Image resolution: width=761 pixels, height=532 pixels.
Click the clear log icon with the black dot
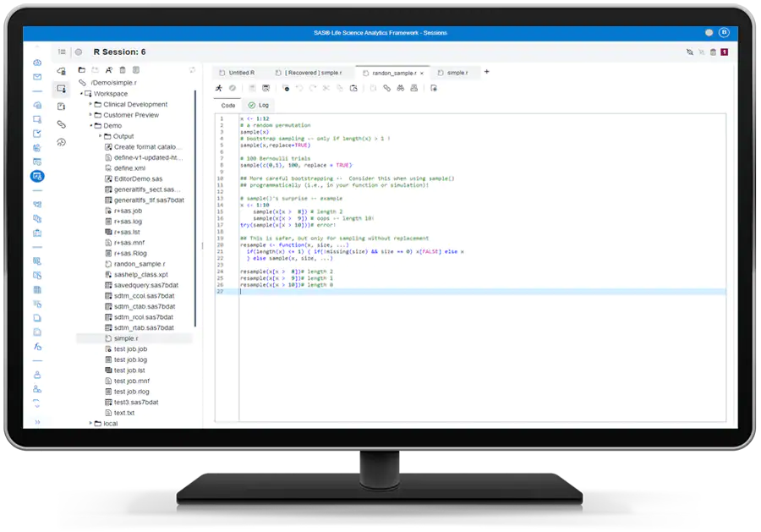click(286, 88)
